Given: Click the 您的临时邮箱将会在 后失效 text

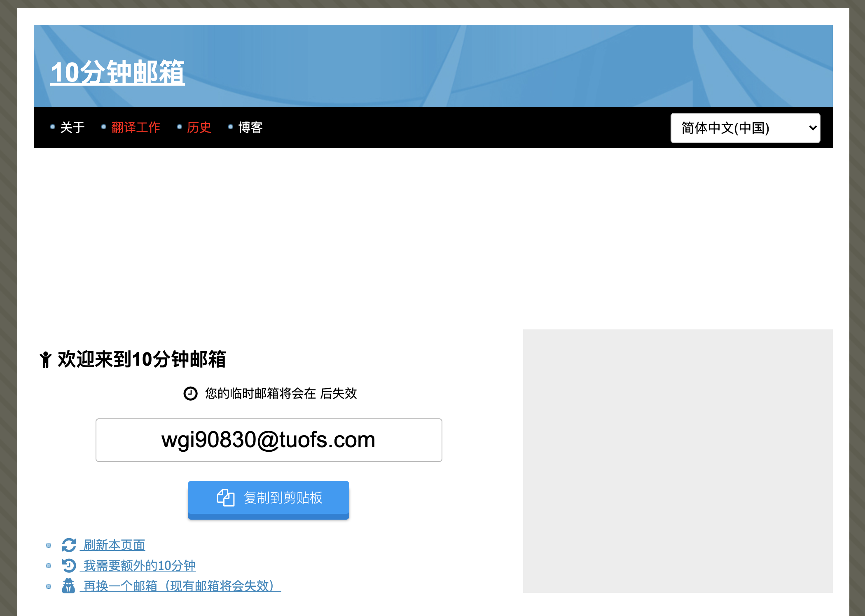Looking at the screenshot, I should (x=281, y=394).
